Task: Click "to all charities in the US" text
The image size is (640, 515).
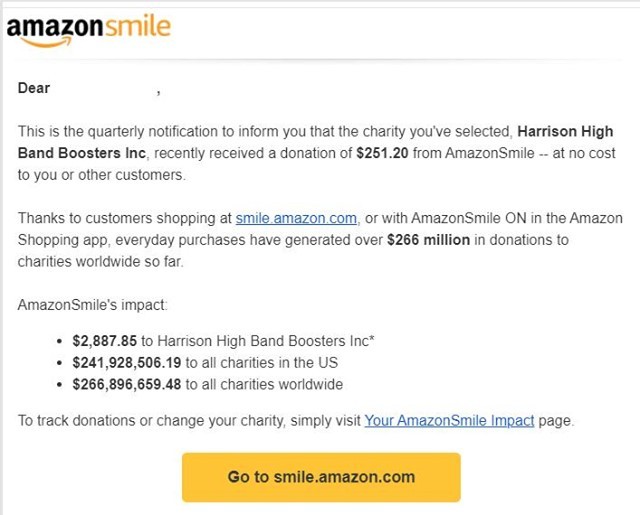Action: click(x=262, y=363)
